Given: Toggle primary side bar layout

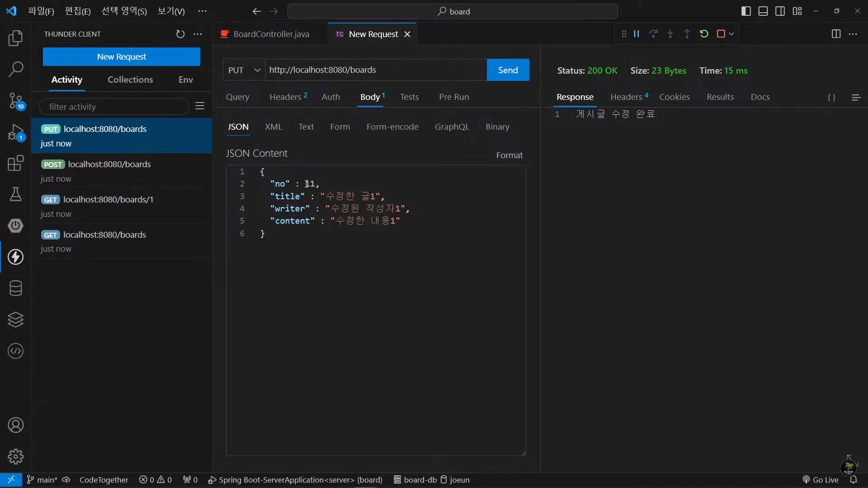Looking at the screenshot, I should 746,11.
